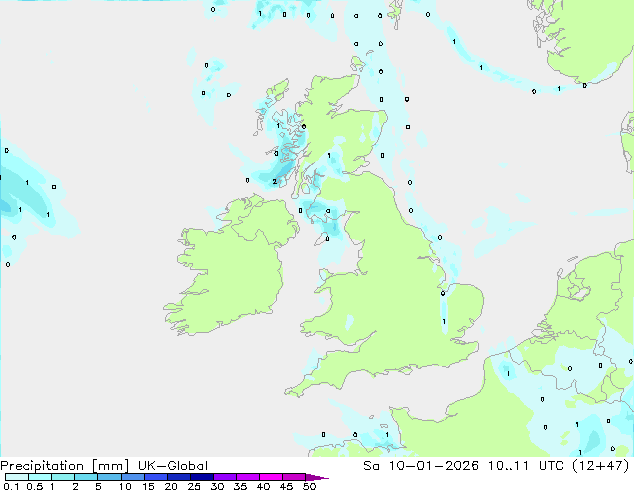
Task: Click legend scale label '0.5'
Action: 34,486
